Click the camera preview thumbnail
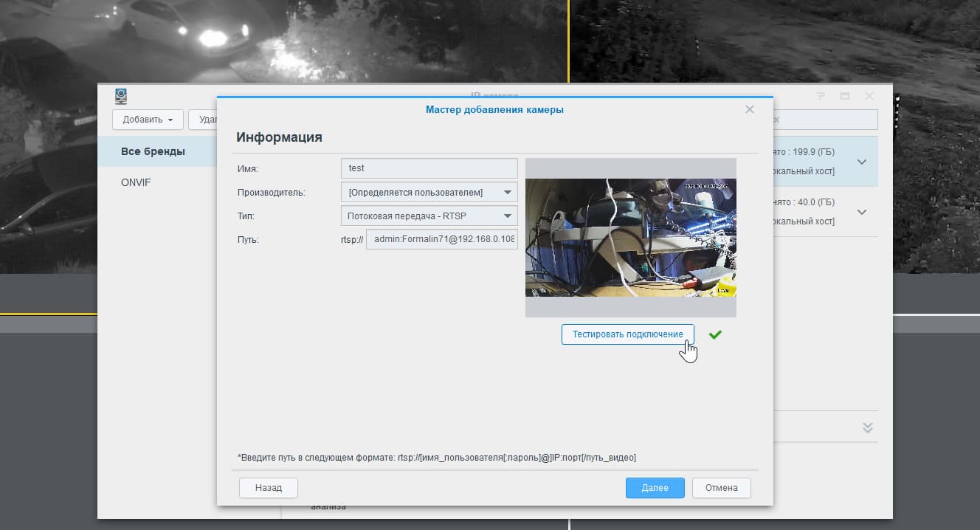The width and height of the screenshot is (980, 530). coord(631,238)
